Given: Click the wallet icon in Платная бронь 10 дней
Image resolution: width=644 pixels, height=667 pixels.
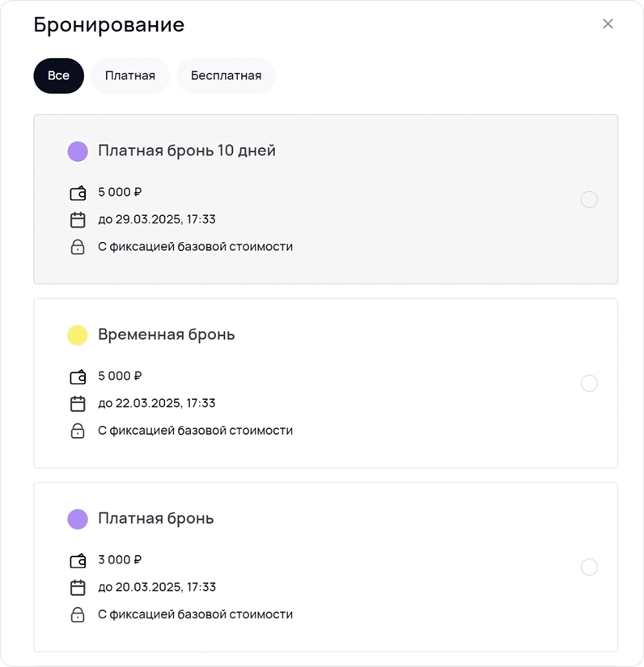Looking at the screenshot, I should 78,193.
